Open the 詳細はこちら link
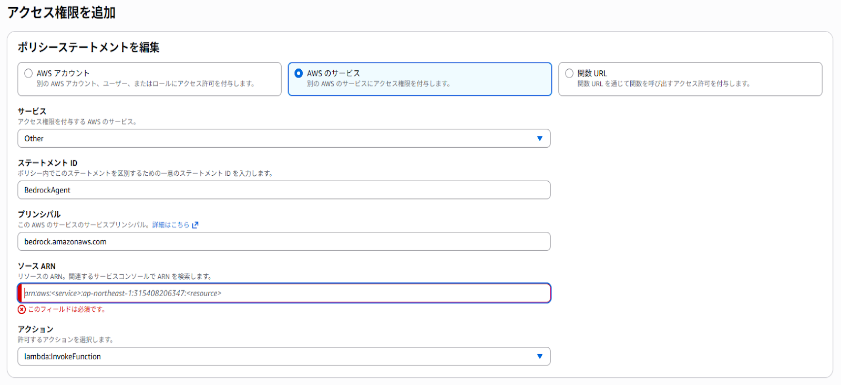This screenshot has height=385, width=841. coord(171,225)
